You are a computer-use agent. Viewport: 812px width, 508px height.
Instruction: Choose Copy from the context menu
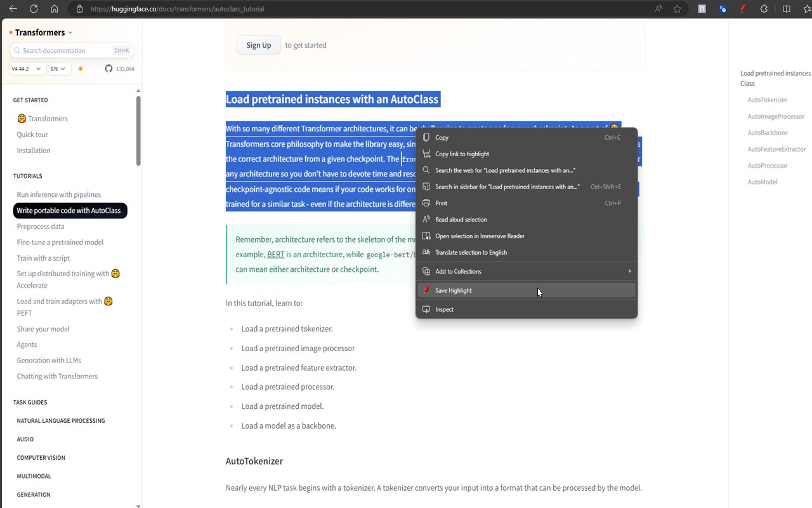point(527,137)
